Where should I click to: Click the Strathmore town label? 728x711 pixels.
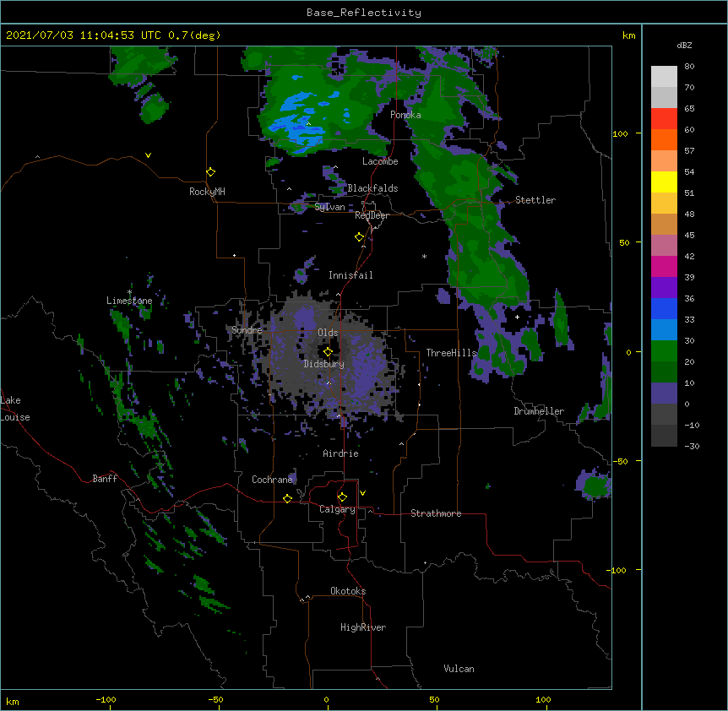436,513
